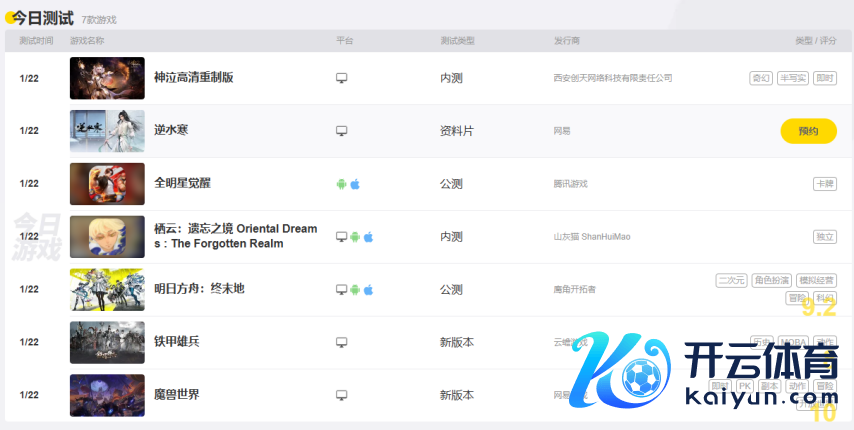Click the Android icon for 全明星觉醒
854x430 pixels.
pyautogui.click(x=341, y=184)
